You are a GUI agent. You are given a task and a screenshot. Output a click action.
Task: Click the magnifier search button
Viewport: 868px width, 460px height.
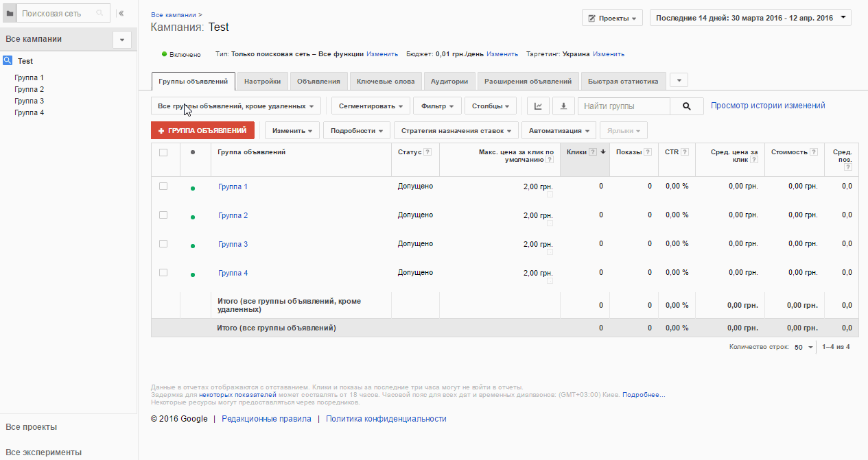click(x=687, y=106)
